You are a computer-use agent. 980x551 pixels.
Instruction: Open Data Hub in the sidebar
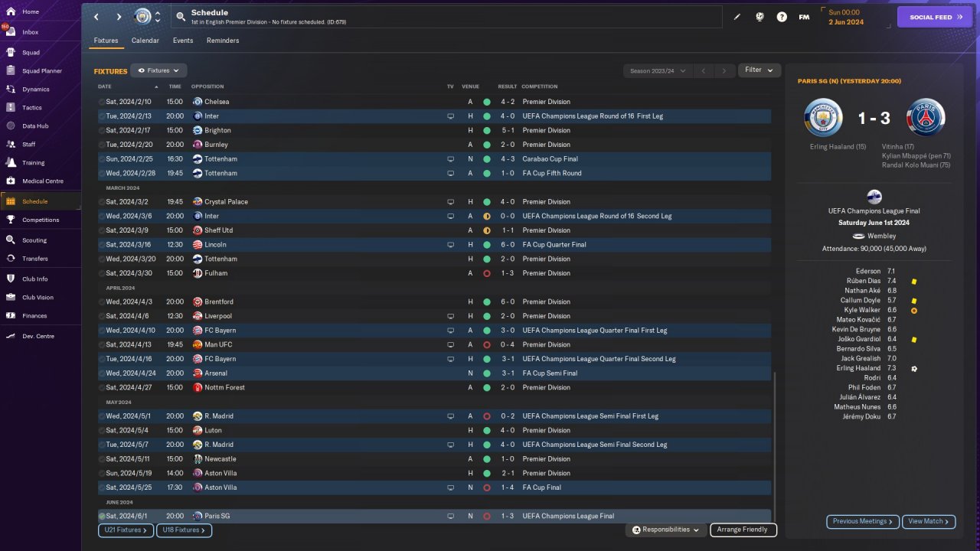point(41,126)
